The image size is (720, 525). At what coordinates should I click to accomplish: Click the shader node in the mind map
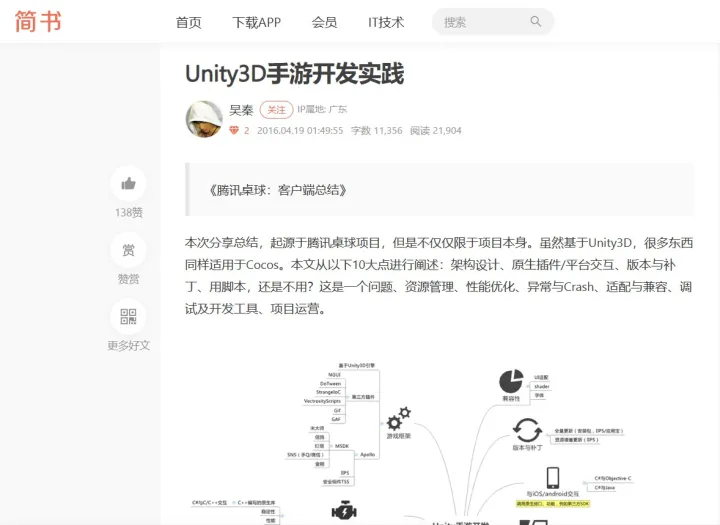542,386
